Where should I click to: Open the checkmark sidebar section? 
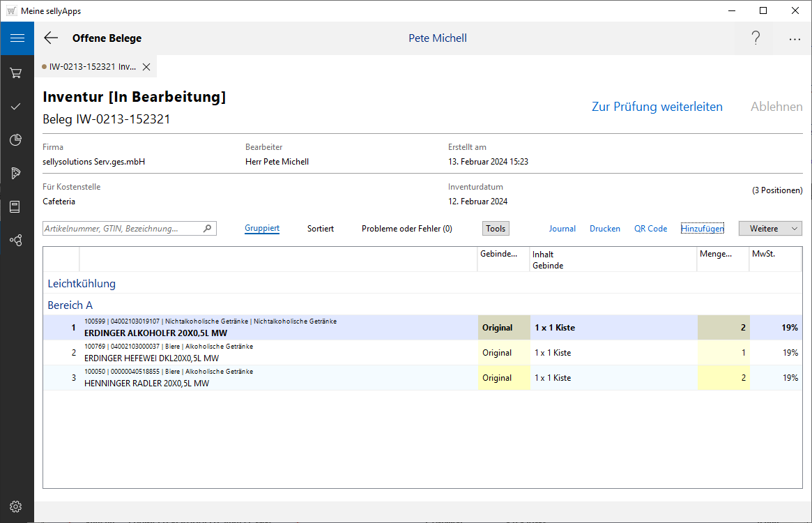point(17,106)
